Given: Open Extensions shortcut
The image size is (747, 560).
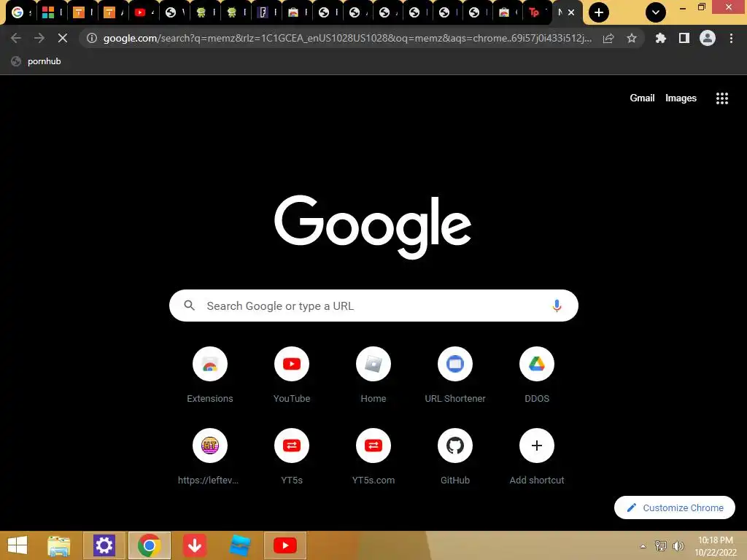Looking at the screenshot, I should [210, 376].
